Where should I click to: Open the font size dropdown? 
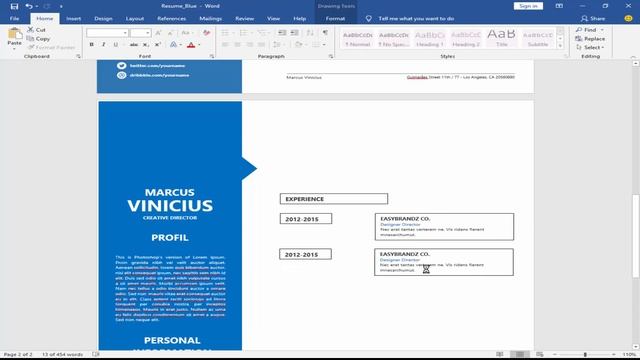click(147, 33)
